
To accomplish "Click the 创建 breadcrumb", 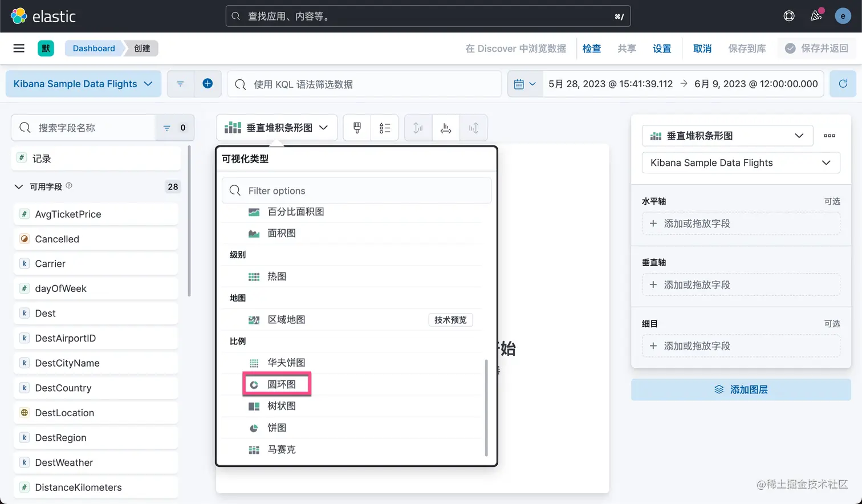I will click(142, 48).
